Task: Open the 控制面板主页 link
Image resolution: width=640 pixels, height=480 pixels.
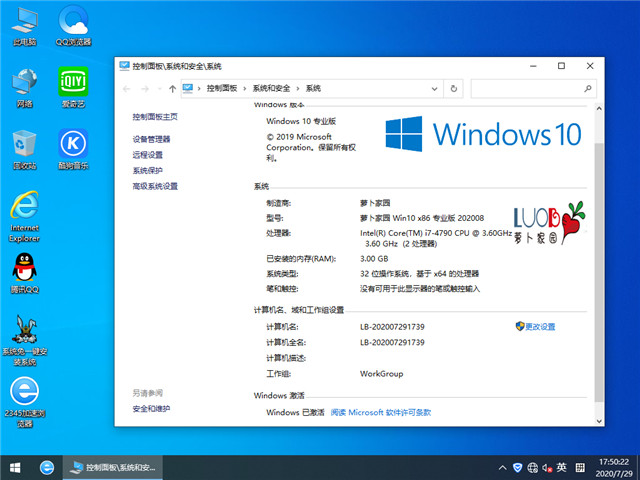Action: coord(155,117)
